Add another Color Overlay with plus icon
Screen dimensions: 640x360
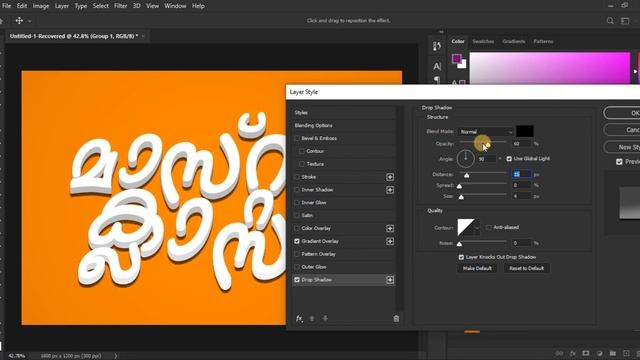tap(390, 228)
